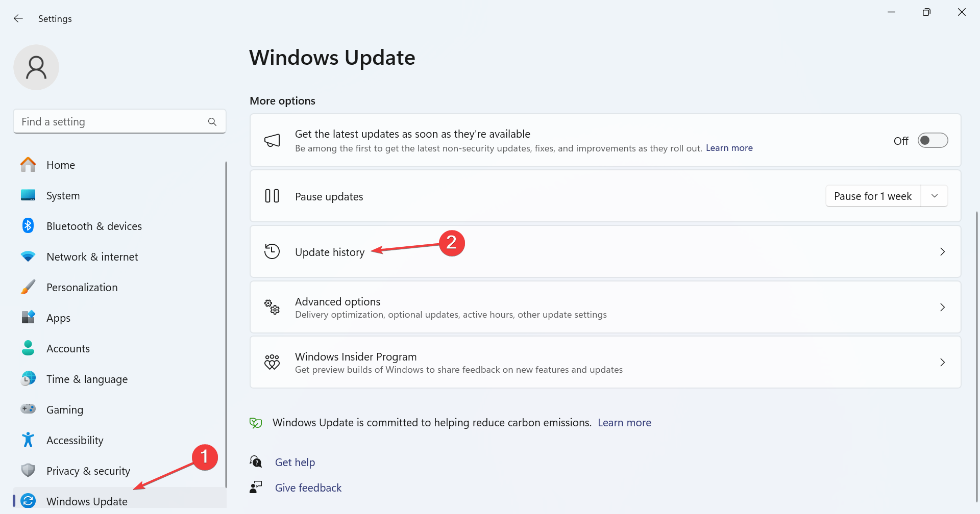
Task: Click the Windows Update sync icon
Action: pos(28,501)
